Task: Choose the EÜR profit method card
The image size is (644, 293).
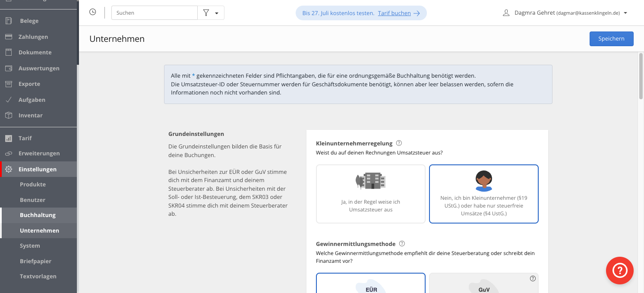Action: 371,283
